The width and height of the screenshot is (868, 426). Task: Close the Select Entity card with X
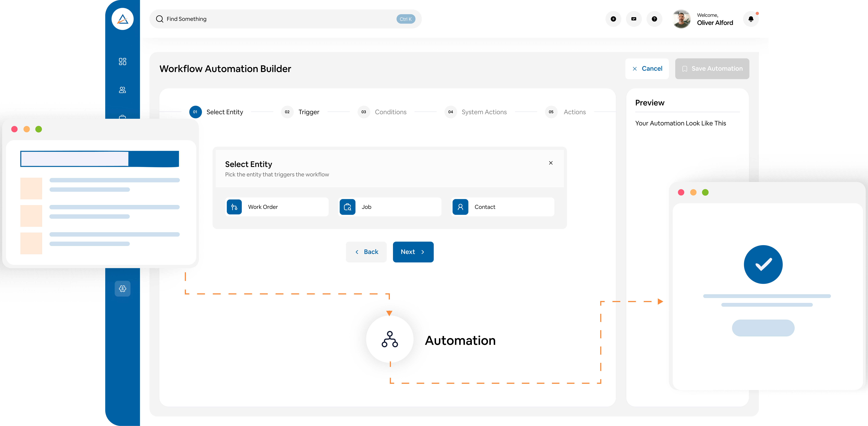(x=551, y=163)
